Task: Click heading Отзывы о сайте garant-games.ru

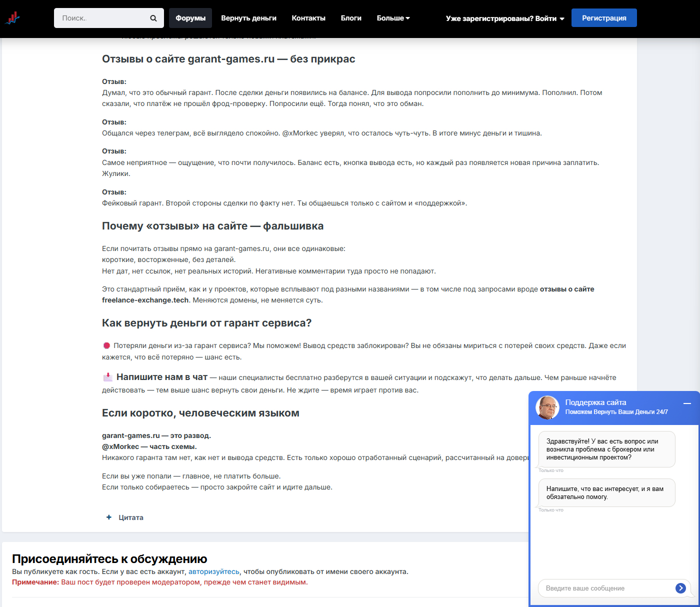Action: [228, 59]
